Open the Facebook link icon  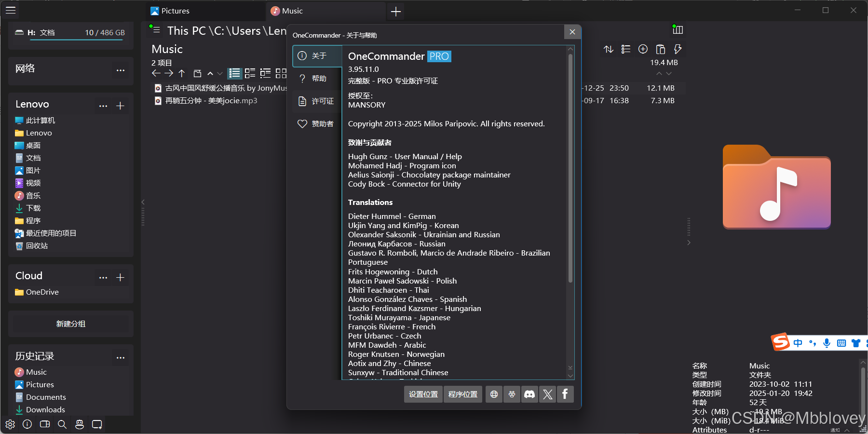565,394
